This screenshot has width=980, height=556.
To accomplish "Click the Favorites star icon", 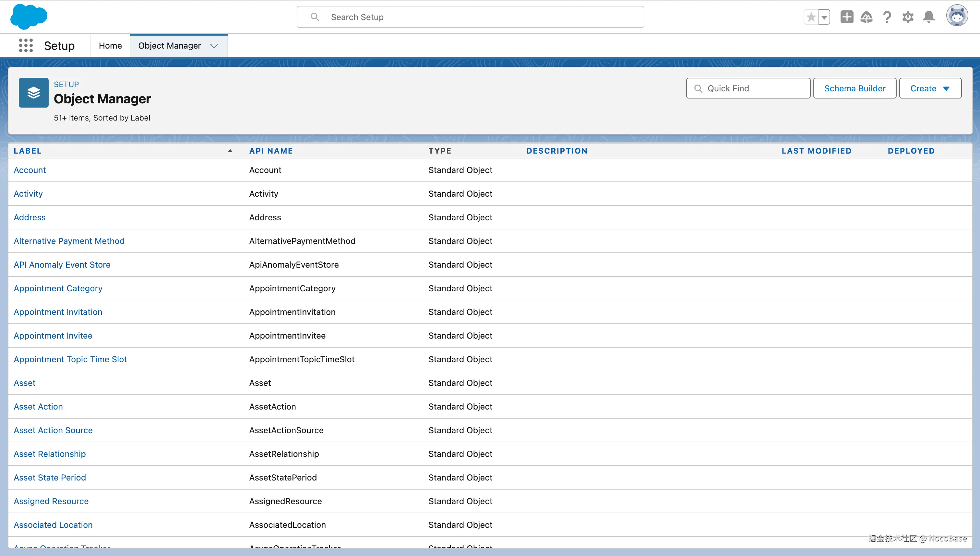I will point(811,17).
